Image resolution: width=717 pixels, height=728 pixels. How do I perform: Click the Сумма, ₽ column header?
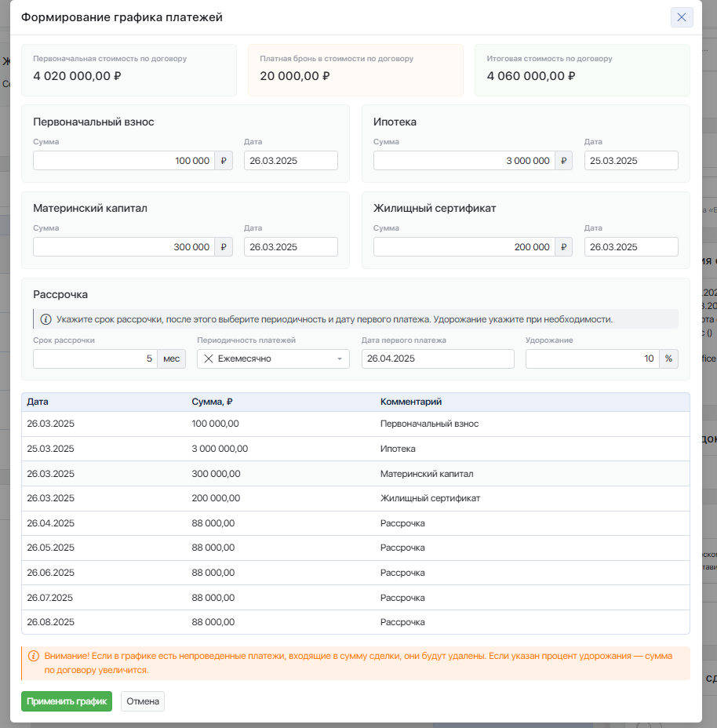pos(212,402)
